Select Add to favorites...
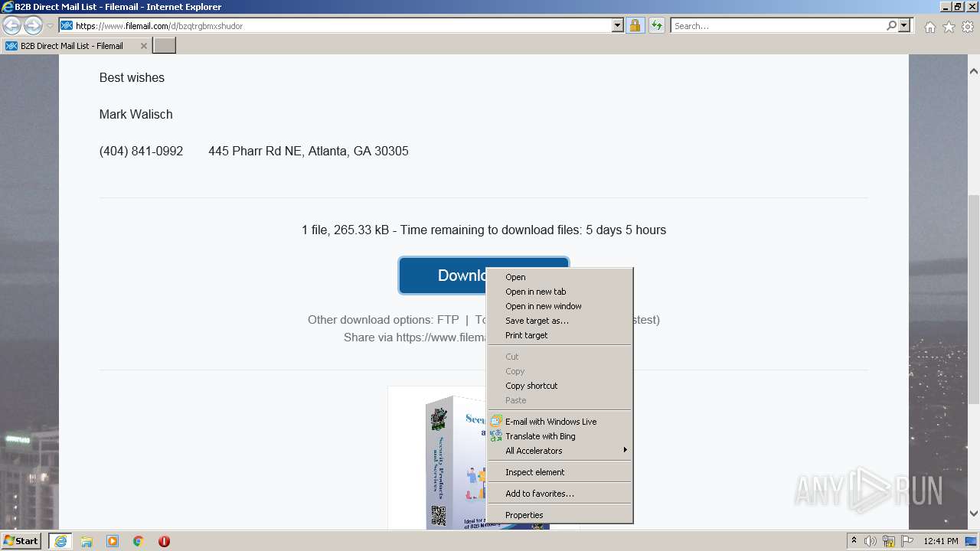 point(560,494)
